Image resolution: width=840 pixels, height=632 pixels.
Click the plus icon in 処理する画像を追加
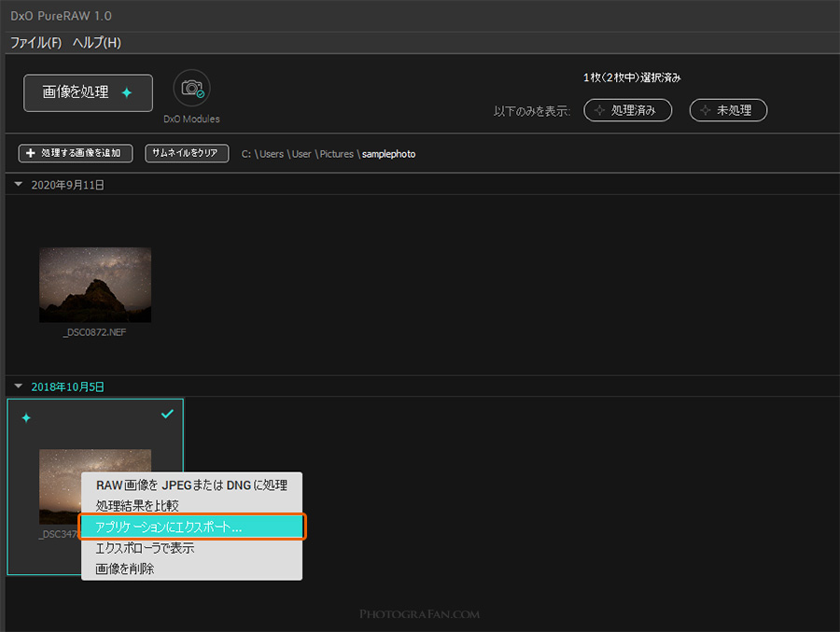[x=31, y=153]
